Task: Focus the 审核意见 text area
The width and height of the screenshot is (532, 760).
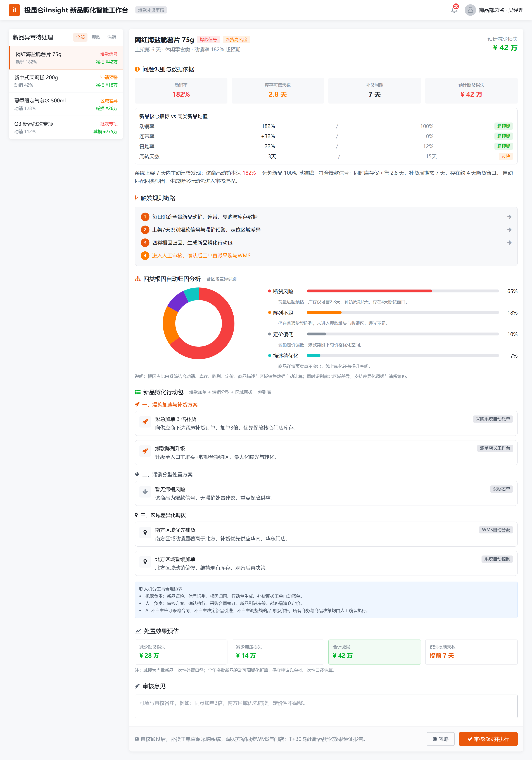Action: [326, 706]
